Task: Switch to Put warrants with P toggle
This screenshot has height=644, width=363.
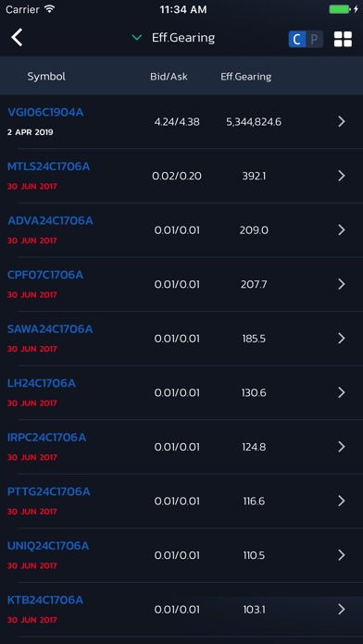Action: pyautogui.click(x=314, y=40)
